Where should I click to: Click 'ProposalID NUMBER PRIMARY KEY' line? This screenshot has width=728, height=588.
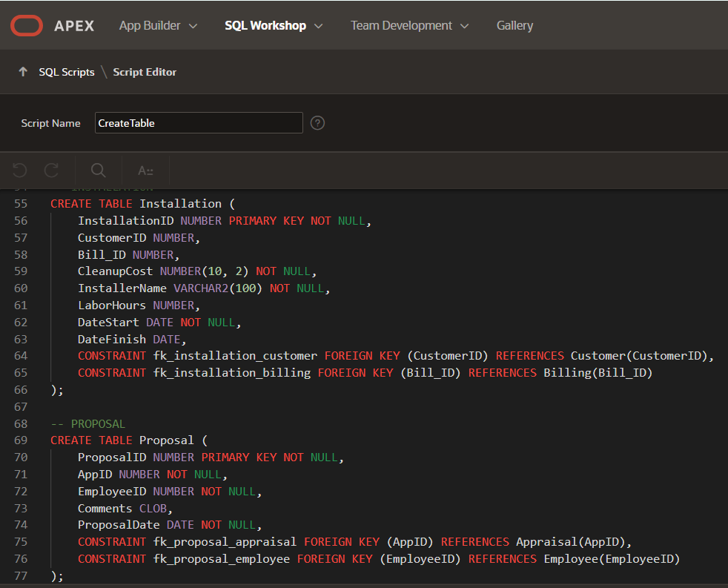click(x=211, y=458)
